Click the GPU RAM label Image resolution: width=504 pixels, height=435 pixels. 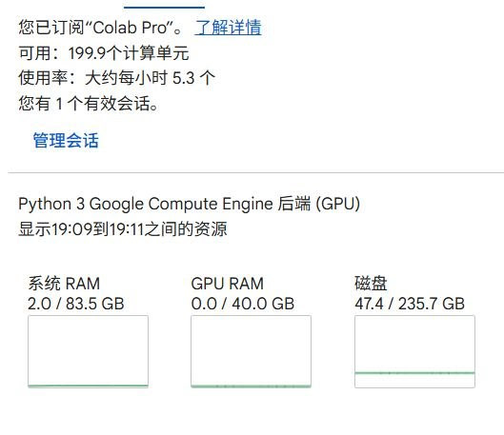click(x=228, y=284)
